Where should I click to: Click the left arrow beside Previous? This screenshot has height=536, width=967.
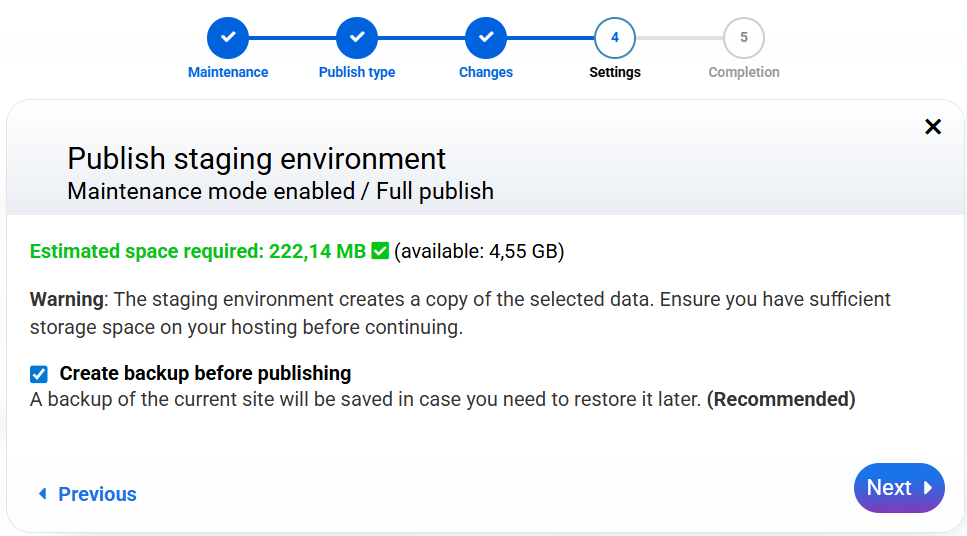42,494
